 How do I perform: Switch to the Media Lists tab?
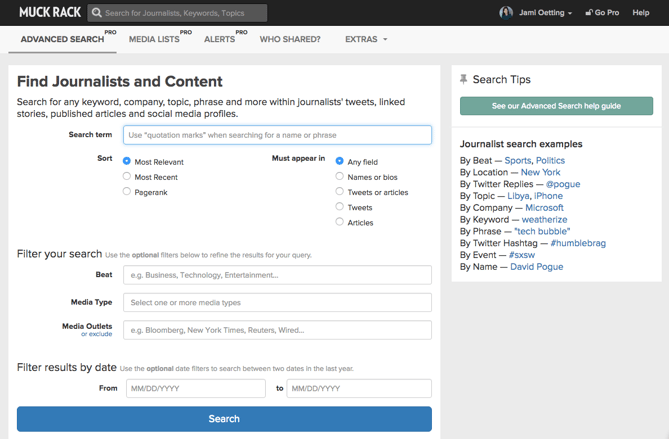coord(155,40)
